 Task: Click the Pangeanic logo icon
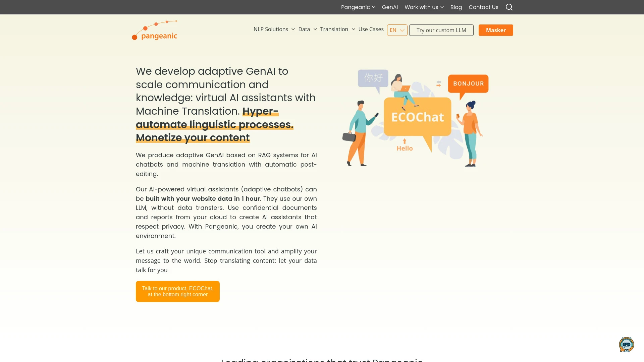pyautogui.click(x=155, y=30)
